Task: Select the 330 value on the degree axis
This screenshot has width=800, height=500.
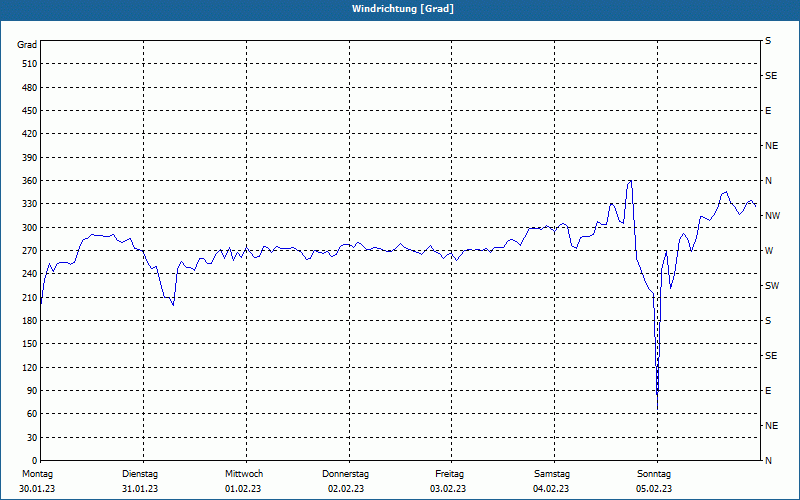Action: [30, 204]
